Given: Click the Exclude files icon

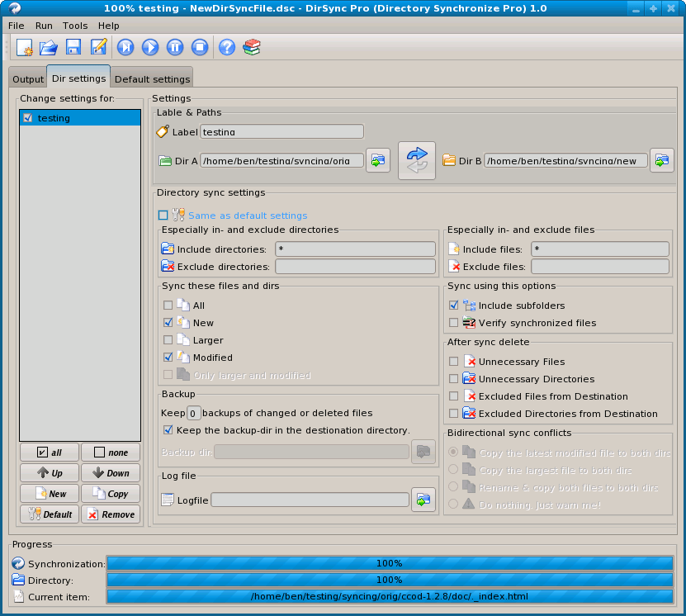Looking at the screenshot, I should point(454,267).
